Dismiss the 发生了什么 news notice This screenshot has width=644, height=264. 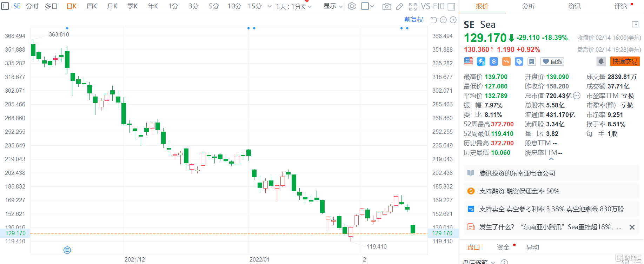click(632, 227)
